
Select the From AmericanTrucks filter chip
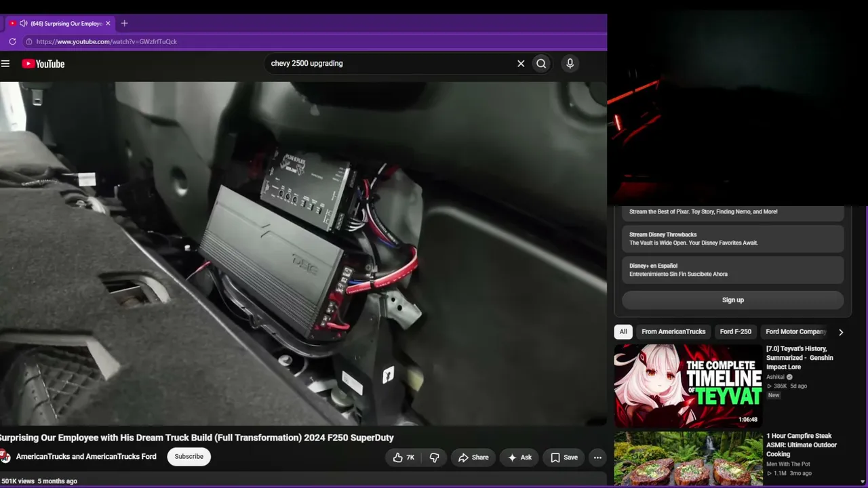click(673, 332)
